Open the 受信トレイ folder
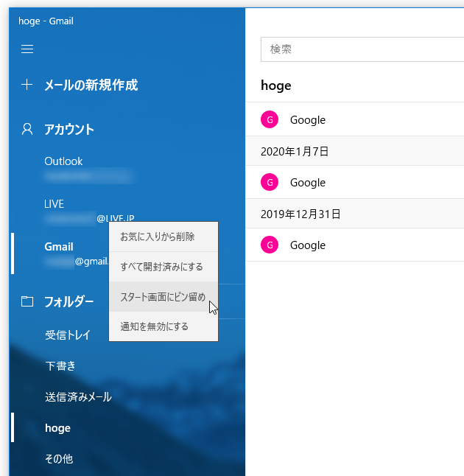 [x=68, y=335]
